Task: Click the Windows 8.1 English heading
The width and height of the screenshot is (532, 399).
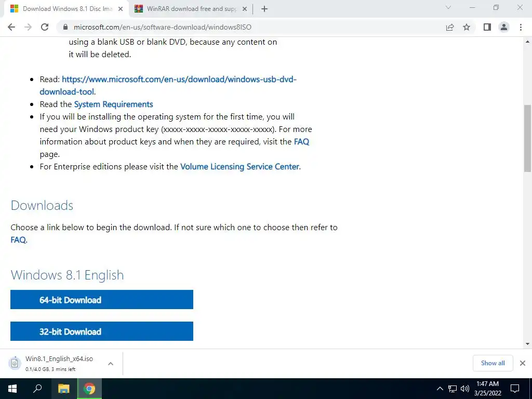Action: pyautogui.click(x=67, y=275)
